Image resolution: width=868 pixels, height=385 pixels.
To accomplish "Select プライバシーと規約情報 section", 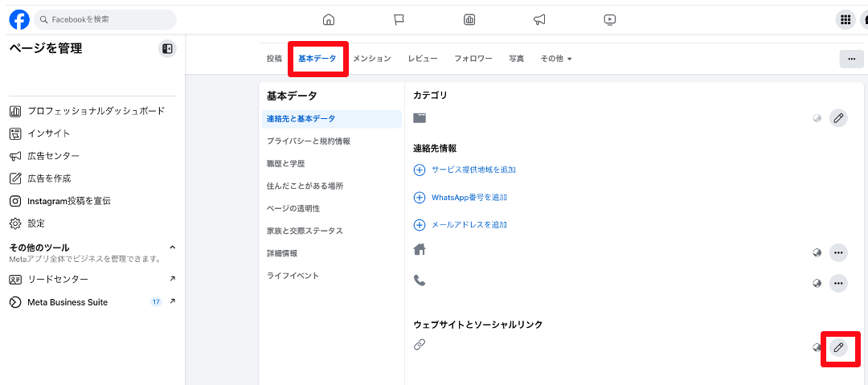I will (332, 141).
